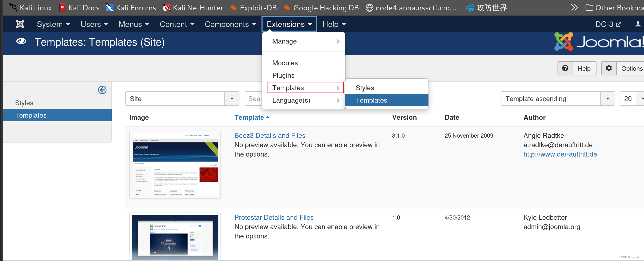Open Beez3 Details and Files
644x261 pixels.
(x=270, y=136)
